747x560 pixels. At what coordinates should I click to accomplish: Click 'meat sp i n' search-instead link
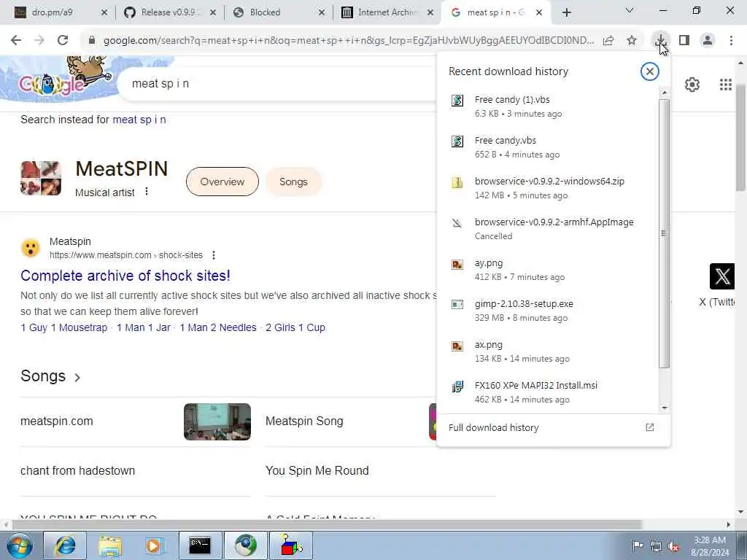click(x=139, y=120)
